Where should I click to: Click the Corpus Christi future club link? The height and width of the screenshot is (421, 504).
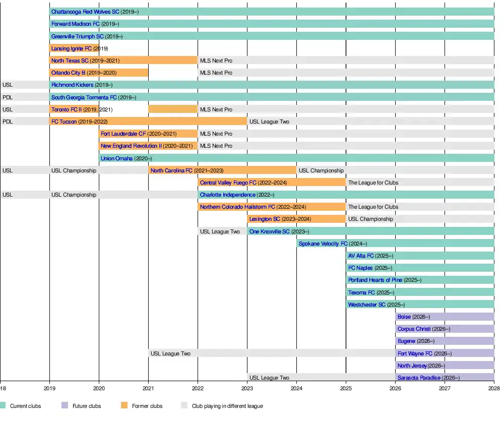pos(414,329)
